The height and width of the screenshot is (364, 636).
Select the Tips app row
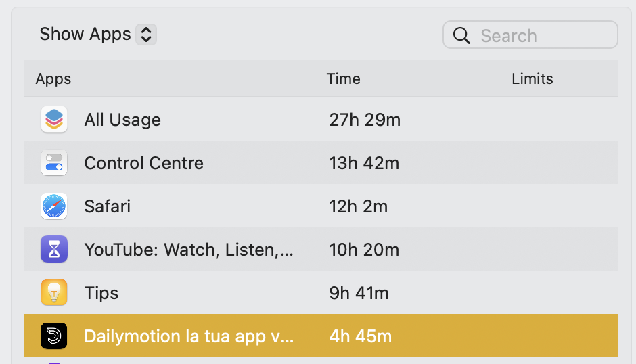[321, 292]
